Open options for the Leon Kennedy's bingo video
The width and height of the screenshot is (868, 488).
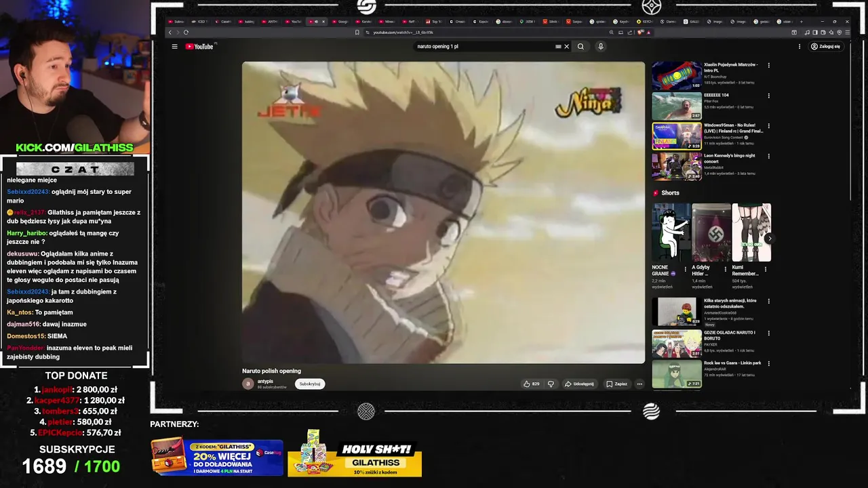[768, 156]
